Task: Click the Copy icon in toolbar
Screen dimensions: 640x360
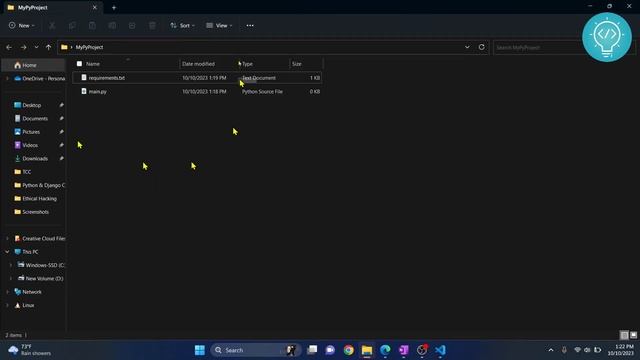Action: point(72,25)
